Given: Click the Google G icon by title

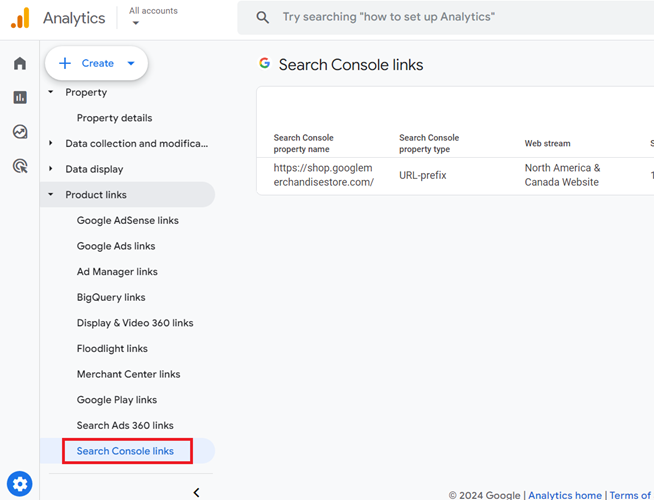Looking at the screenshot, I should click(264, 63).
